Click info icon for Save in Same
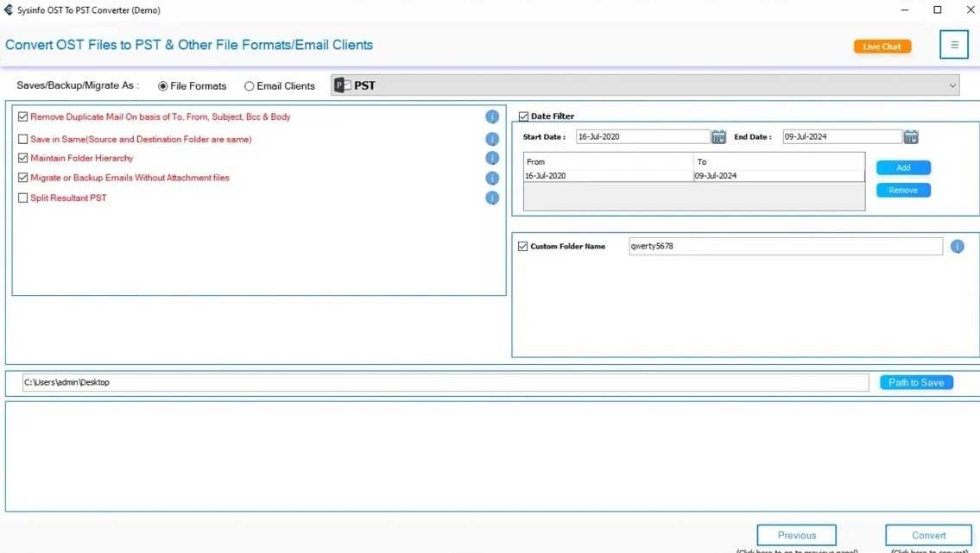 point(492,139)
